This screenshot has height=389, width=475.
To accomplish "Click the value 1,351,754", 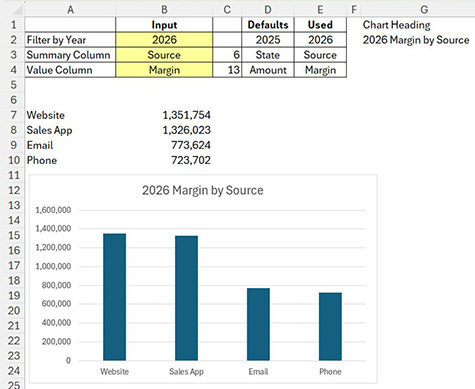I will click(x=186, y=115).
